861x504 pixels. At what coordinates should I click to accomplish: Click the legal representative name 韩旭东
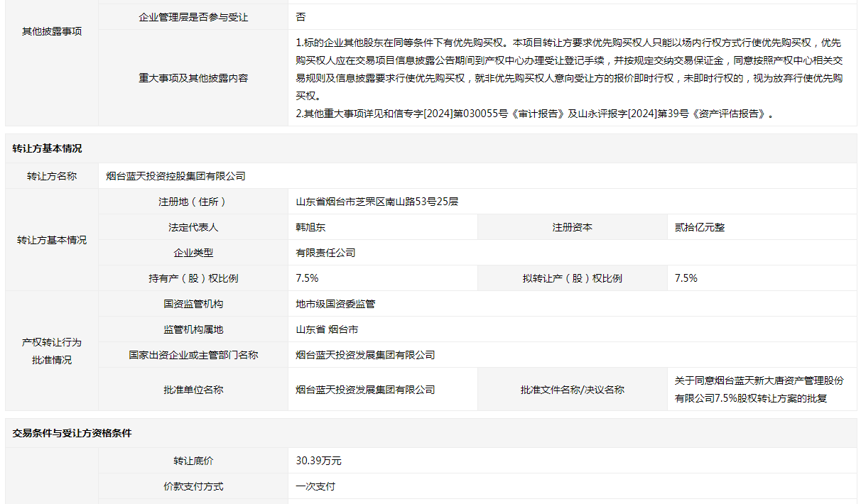[x=311, y=227]
